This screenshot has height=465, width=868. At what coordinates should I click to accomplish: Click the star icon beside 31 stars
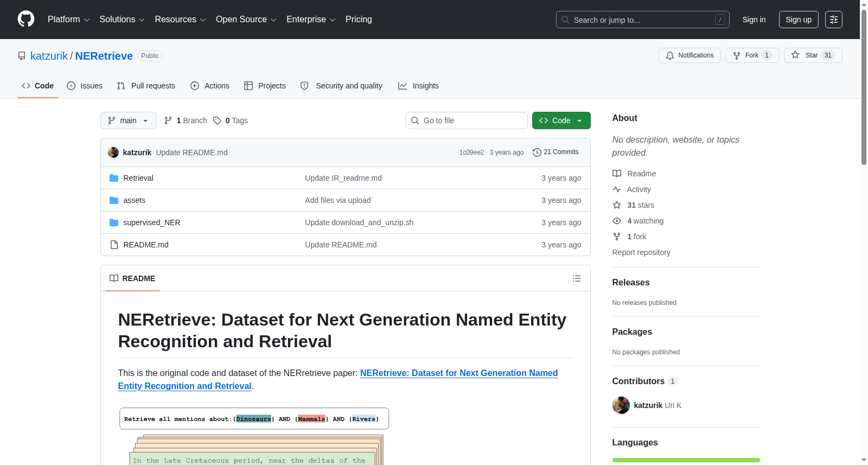pos(617,205)
